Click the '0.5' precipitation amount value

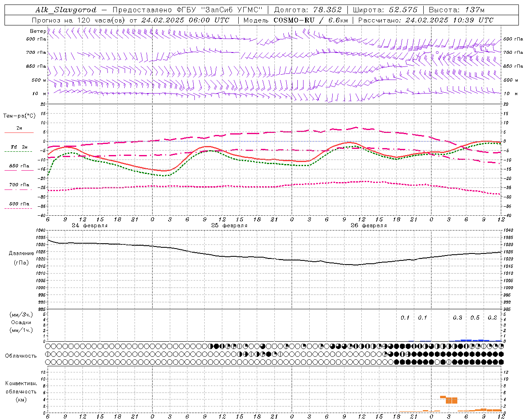click(x=475, y=317)
